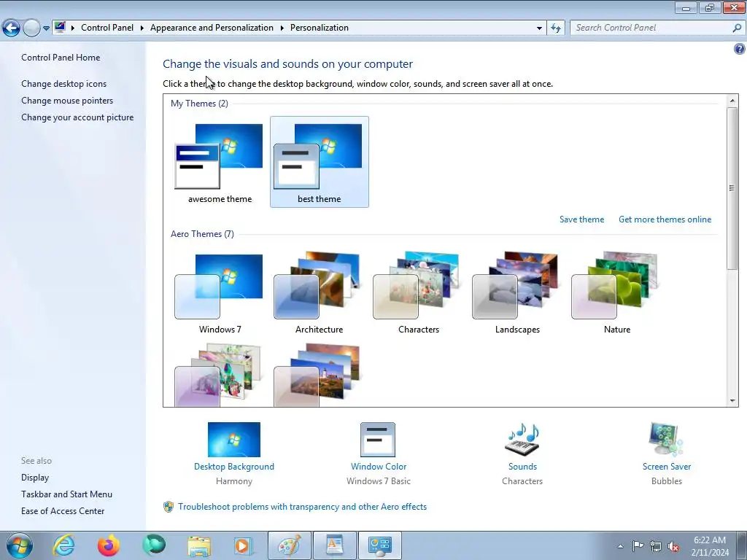Open the green globe app on taskbar
The height and width of the screenshot is (560, 747).
point(153,545)
